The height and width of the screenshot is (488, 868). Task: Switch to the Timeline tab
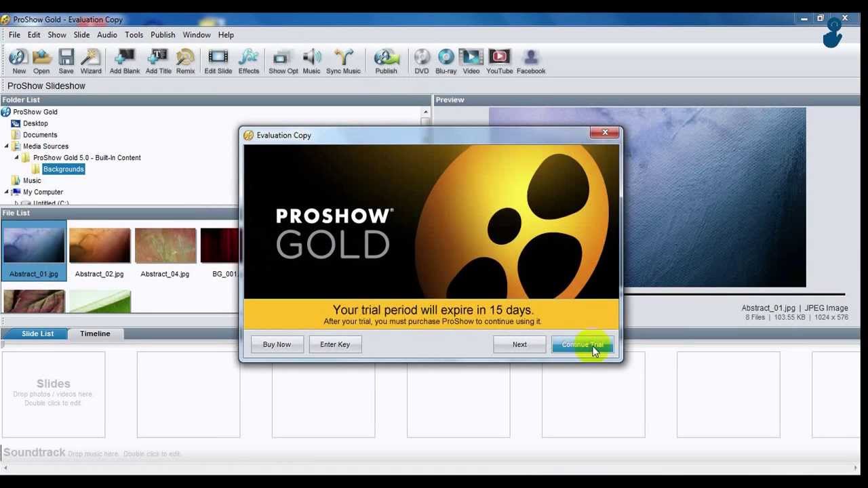pyautogui.click(x=95, y=333)
